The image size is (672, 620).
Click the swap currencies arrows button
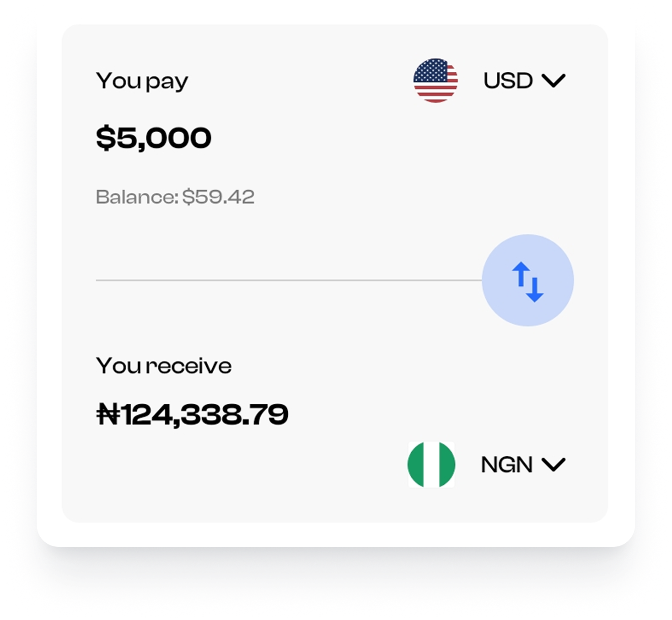[527, 280]
